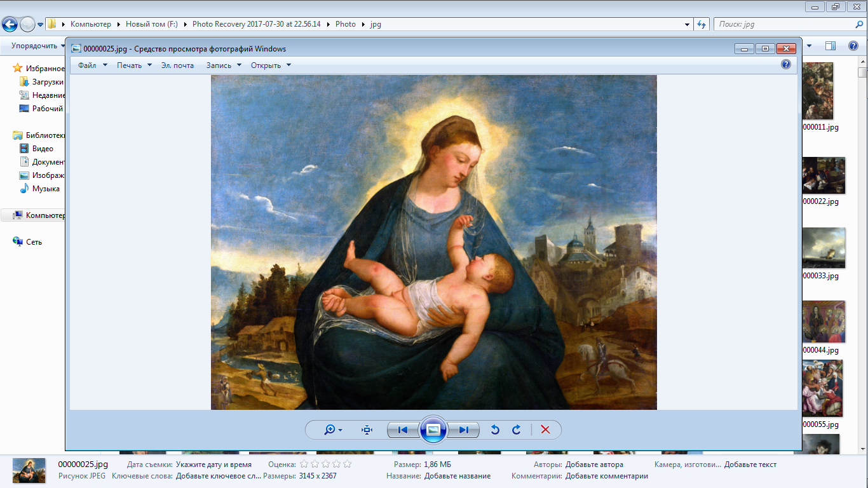Open Photo Viewer help question mark icon
This screenshot has width=868, height=488.
pyautogui.click(x=786, y=65)
